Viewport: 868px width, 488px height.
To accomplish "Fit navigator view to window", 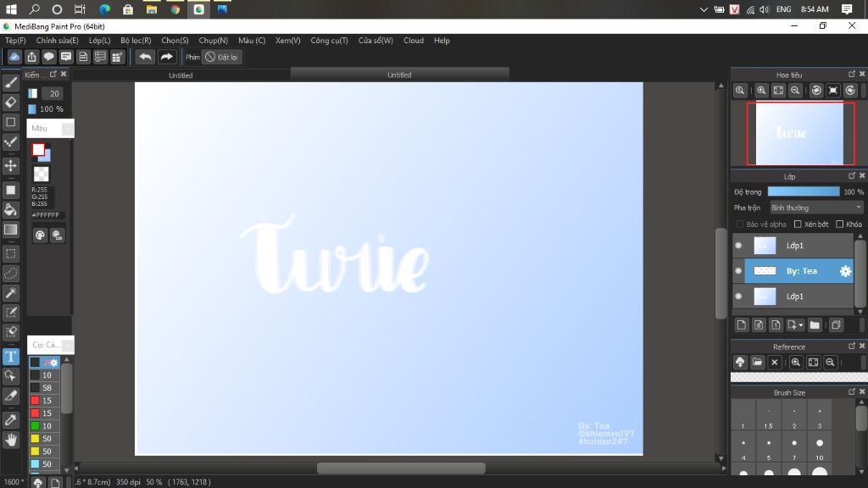I will 778,91.
